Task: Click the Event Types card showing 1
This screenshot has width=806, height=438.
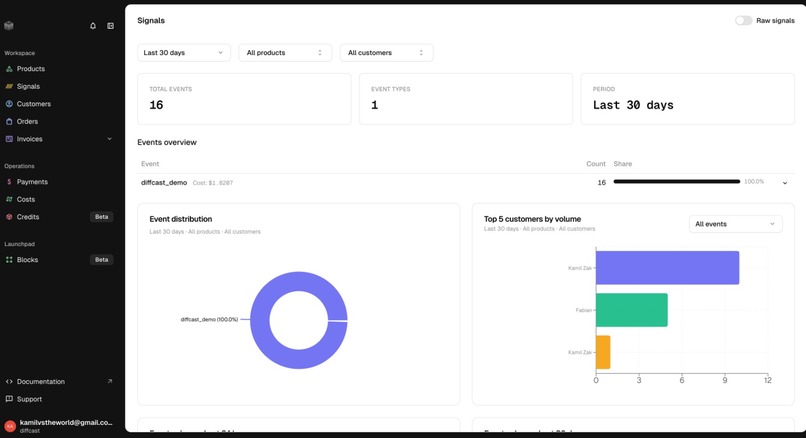Action: pyautogui.click(x=466, y=99)
